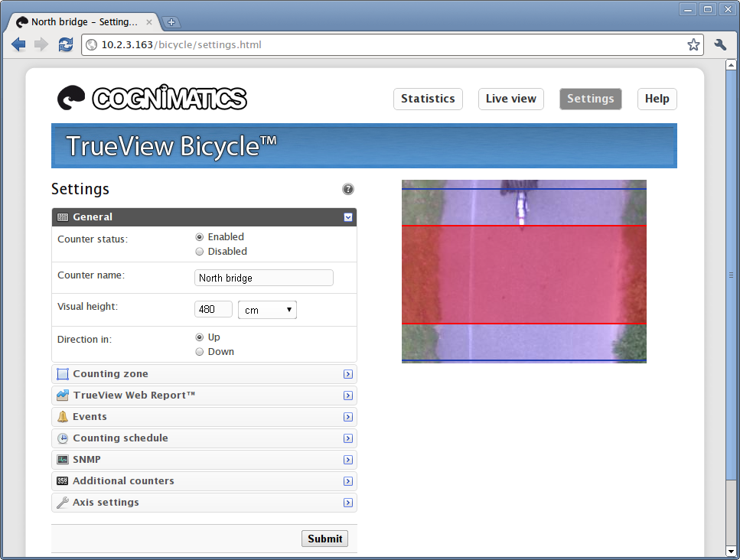Expand the SNMP section arrow
Viewport: 740px width, 560px height.
point(348,460)
